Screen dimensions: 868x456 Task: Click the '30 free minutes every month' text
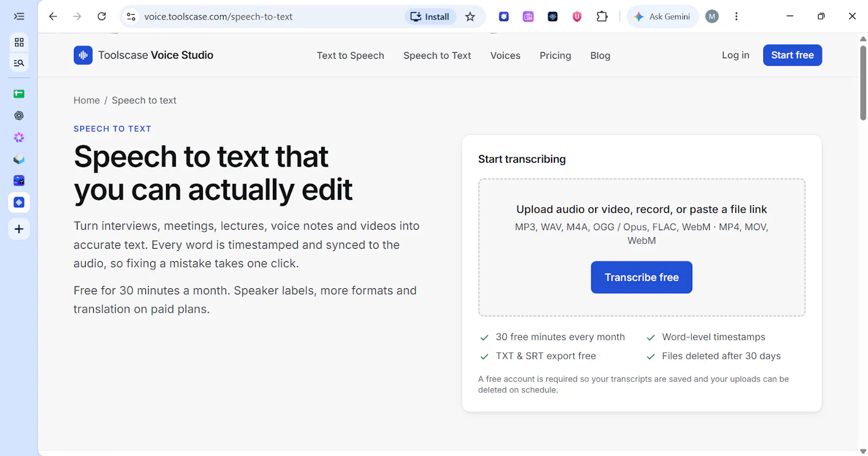560,337
